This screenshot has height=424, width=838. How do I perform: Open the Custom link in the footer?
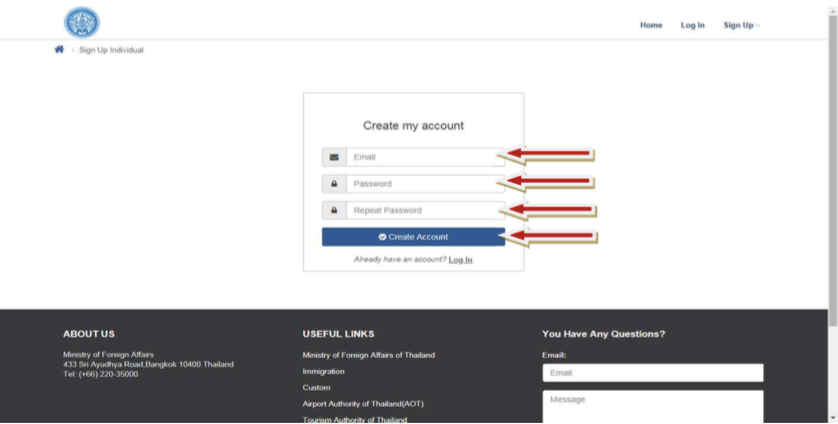click(316, 387)
